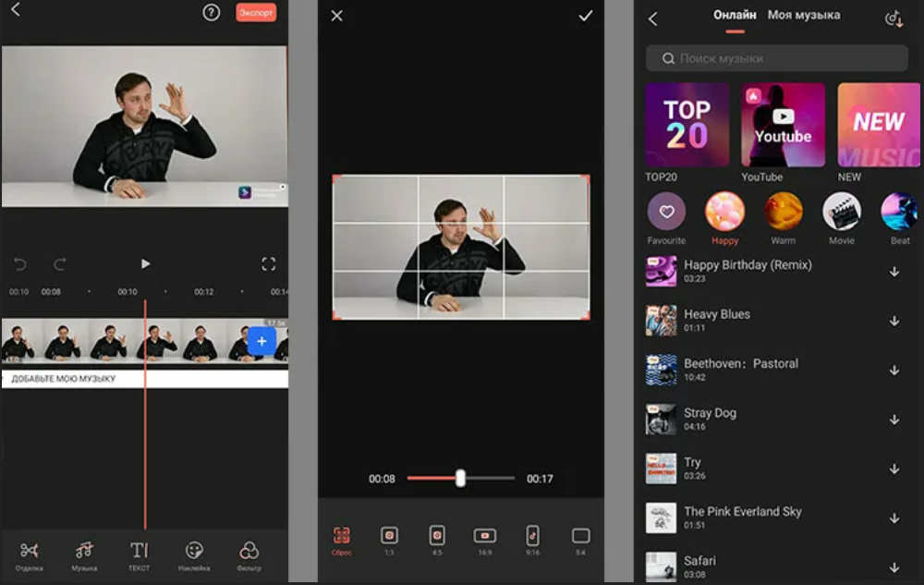Select the Text tool
The width and height of the screenshot is (924, 585).
click(139, 553)
